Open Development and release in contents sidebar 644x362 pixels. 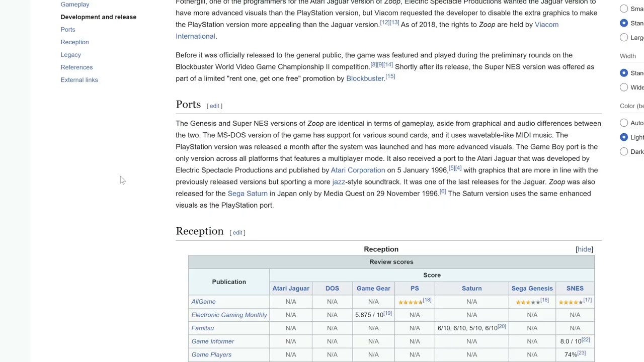(x=98, y=17)
